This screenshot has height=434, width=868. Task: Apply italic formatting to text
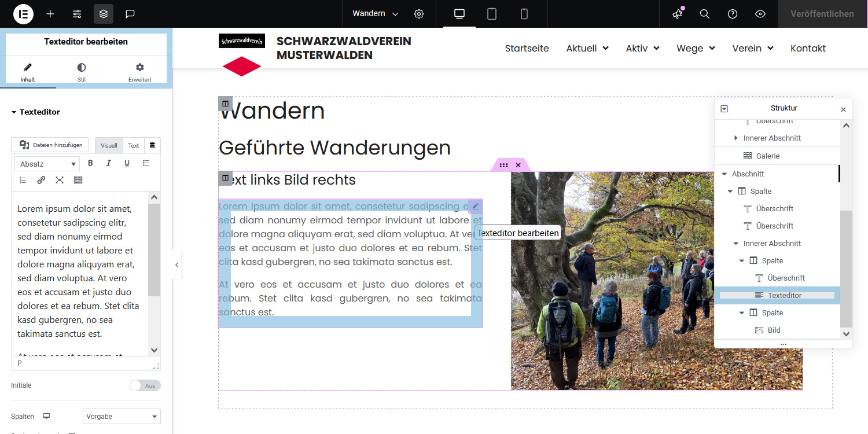[108, 163]
